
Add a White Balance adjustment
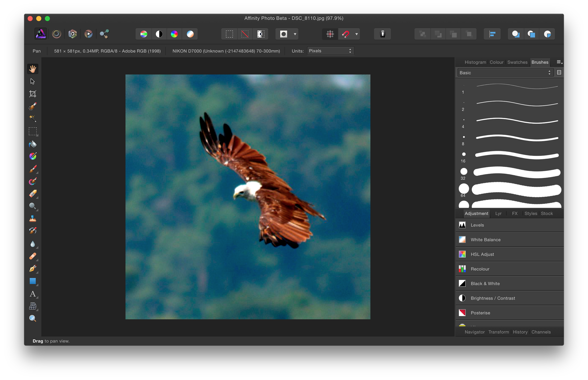pyautogui.click(x=509, y=240)
